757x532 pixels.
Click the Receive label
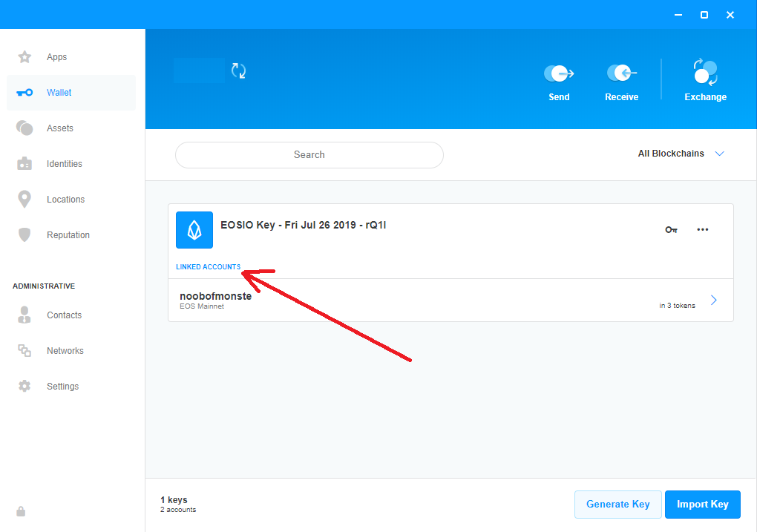pos(622,97)
